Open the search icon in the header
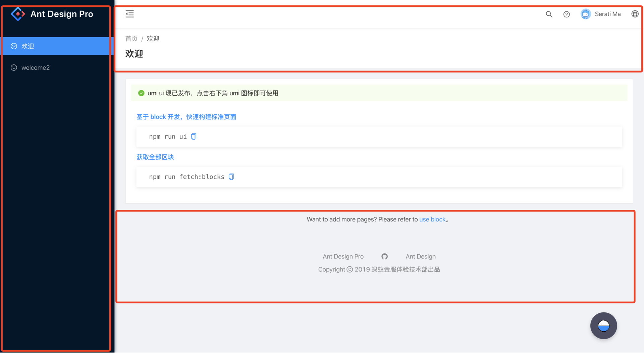Screen dimensions: 644x353 tap(549, 14)
